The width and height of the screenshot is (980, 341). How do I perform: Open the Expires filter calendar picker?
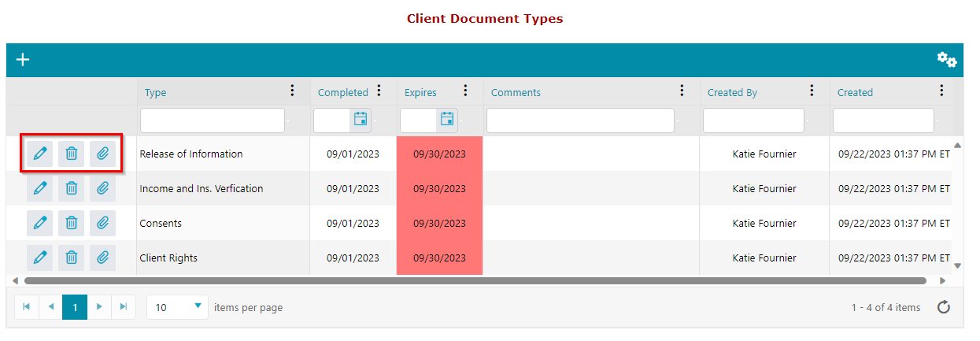pyautogui.click(x=447, y=120)
